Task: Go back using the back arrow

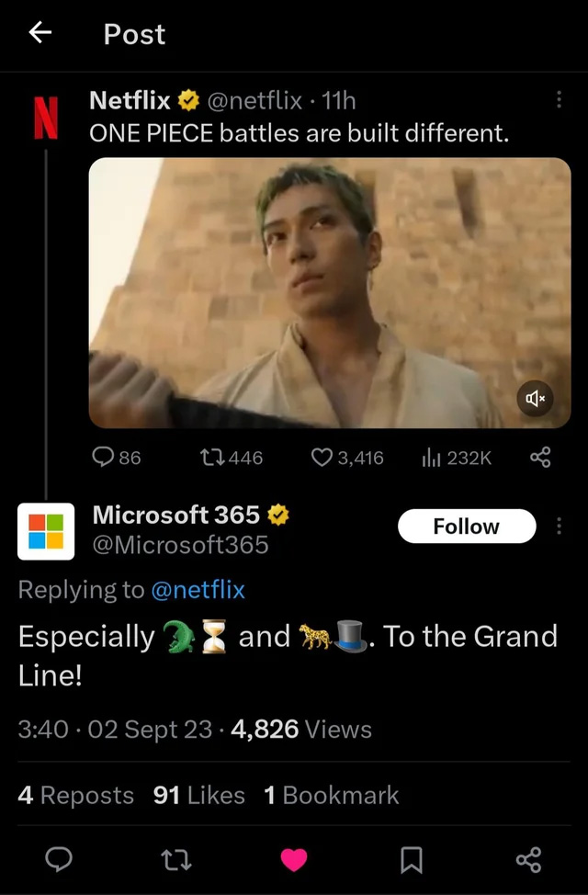Action: point(40,34)
